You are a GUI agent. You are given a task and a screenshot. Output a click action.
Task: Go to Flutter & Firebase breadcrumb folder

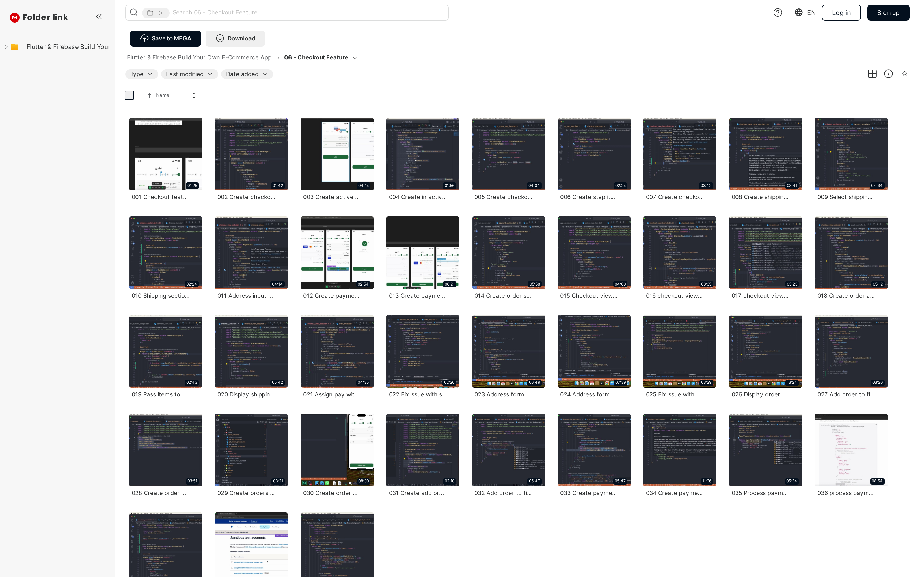[x=199, y=58]
